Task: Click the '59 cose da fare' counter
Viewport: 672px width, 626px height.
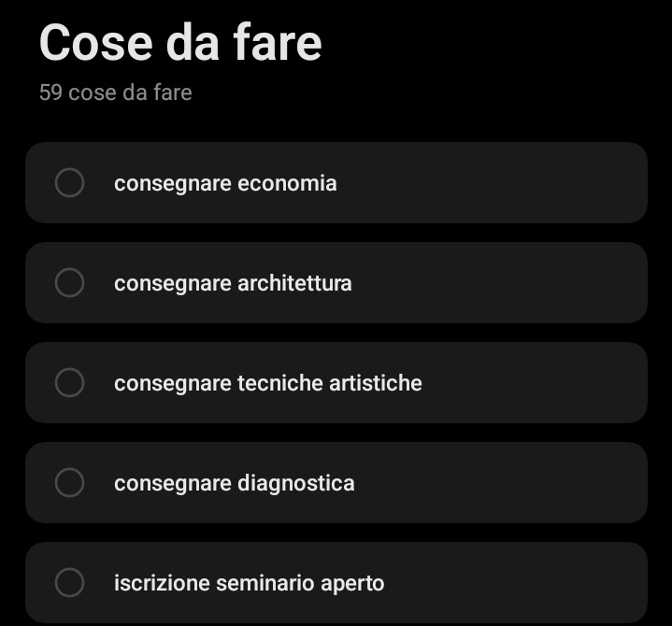Action: click(x=115, y=92)
